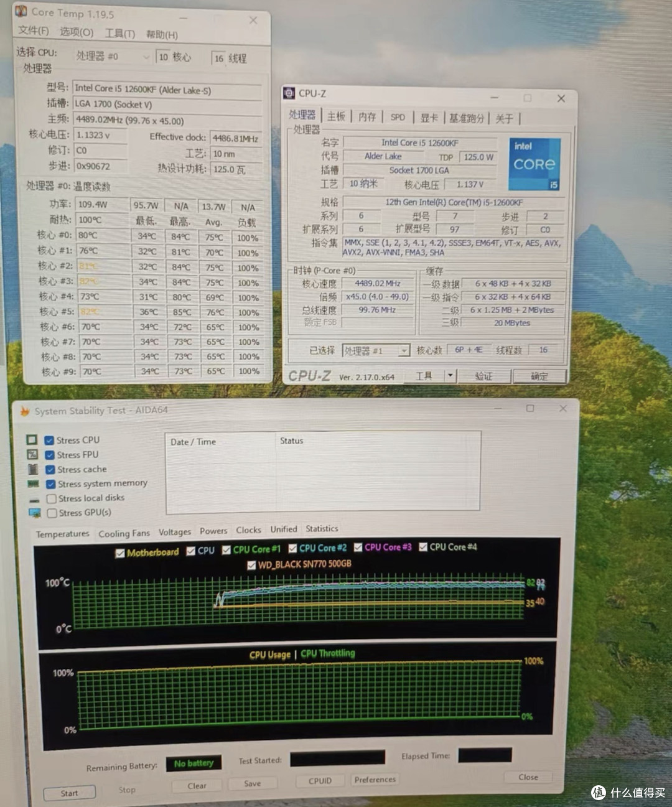The image size is (672, 807).
Task: Switch to the 内存 tab in CPU-Z
Action: click(367, 117)
